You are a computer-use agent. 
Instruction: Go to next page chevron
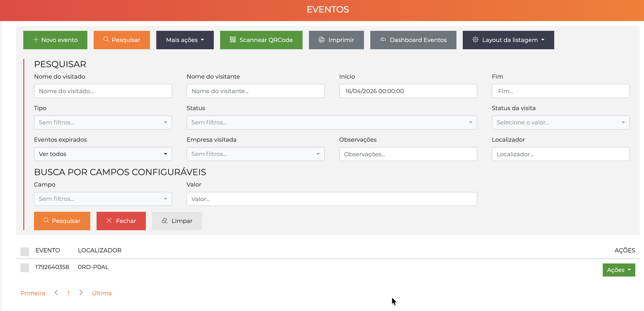coord(81,293)
